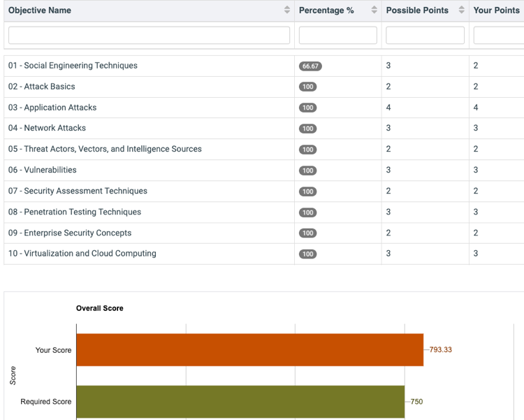Screen dimensions: 524x420
Task: Click the Your Points column header
Action: [x=497, y=10]
